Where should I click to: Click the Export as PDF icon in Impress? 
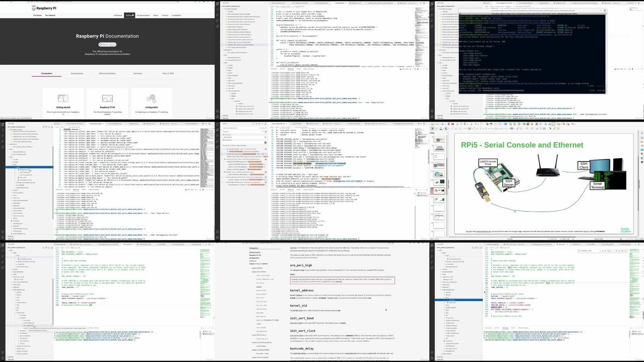(449, 124)
